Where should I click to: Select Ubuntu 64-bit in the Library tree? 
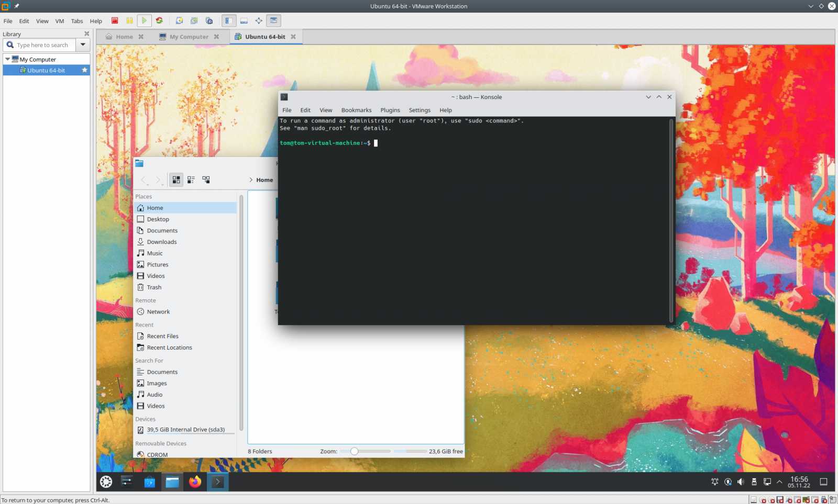point(46,71)
